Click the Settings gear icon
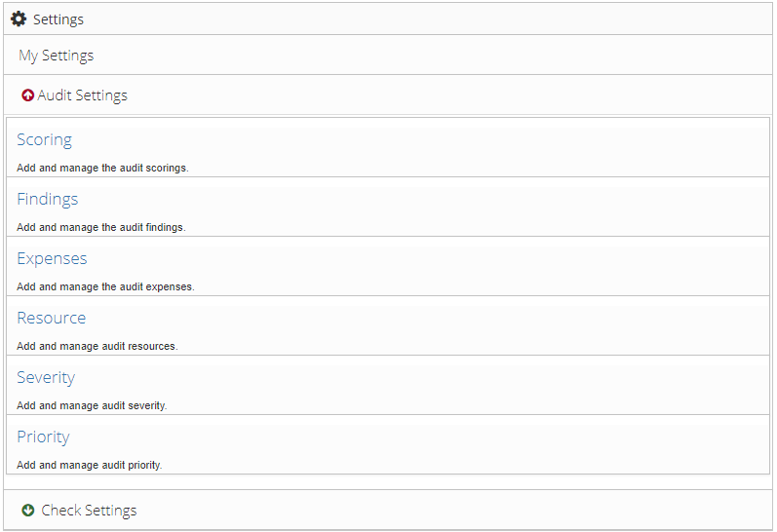The image size is (777, 532). [19, 19]
